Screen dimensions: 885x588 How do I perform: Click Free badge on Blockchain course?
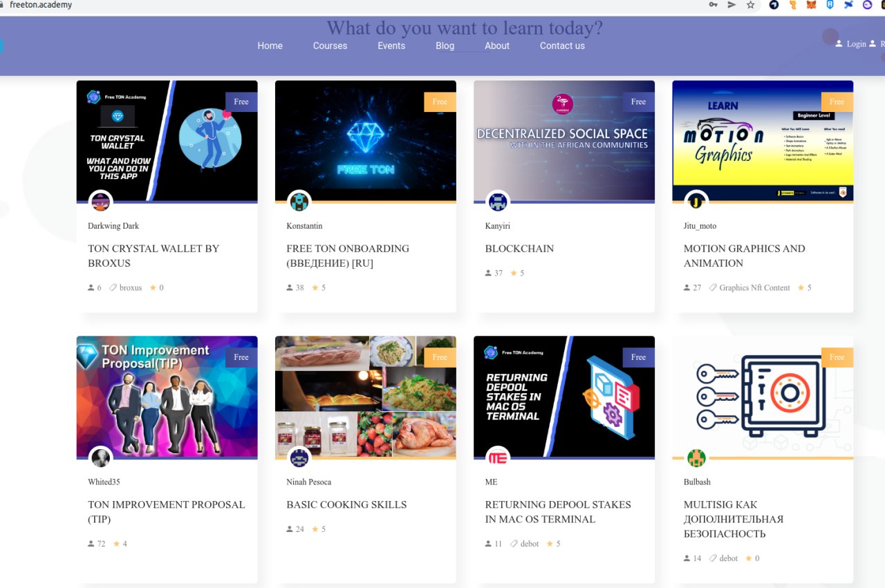[638, 102]
